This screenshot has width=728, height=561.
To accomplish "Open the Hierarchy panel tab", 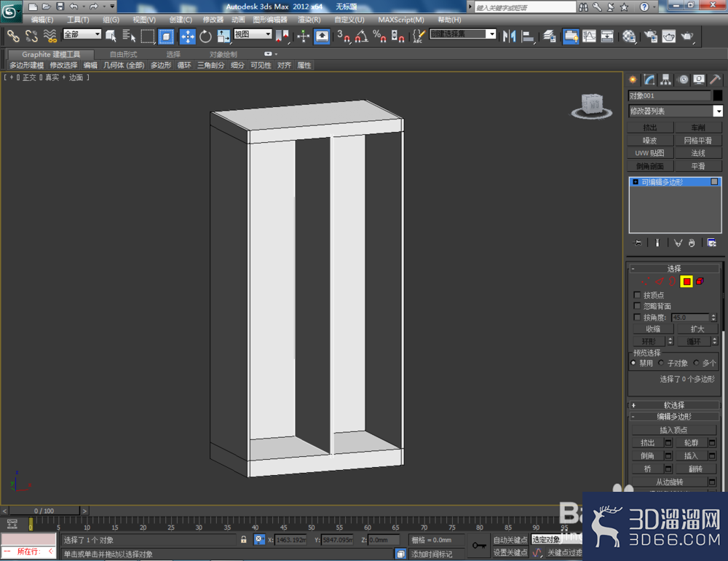I will pyautogui.click(x=666, y=79).
